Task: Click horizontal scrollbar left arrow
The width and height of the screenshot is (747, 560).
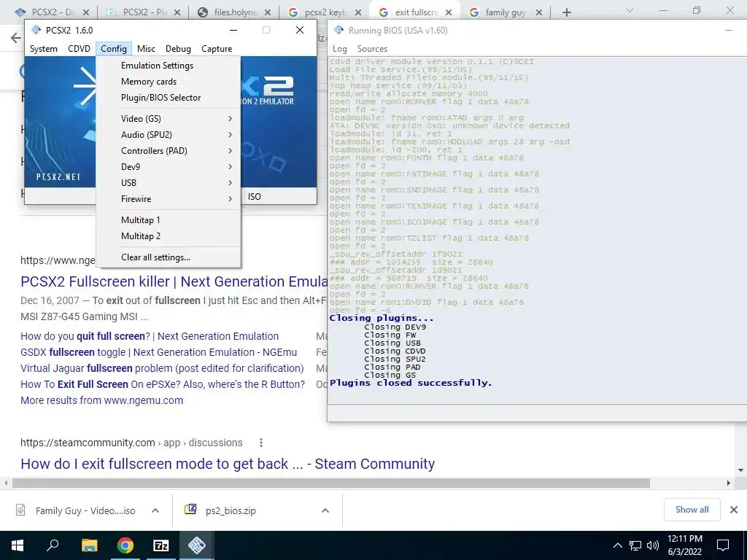Action: click(6, 483)
